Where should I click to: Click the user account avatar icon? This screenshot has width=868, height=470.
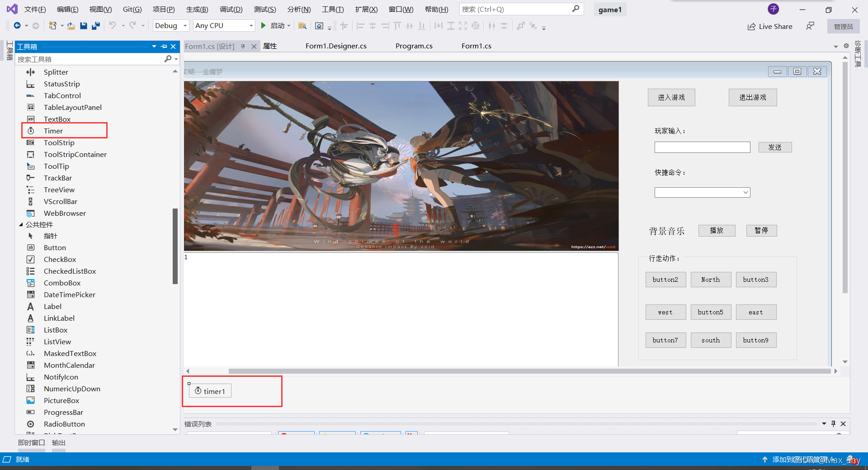[x=774, y=9]
